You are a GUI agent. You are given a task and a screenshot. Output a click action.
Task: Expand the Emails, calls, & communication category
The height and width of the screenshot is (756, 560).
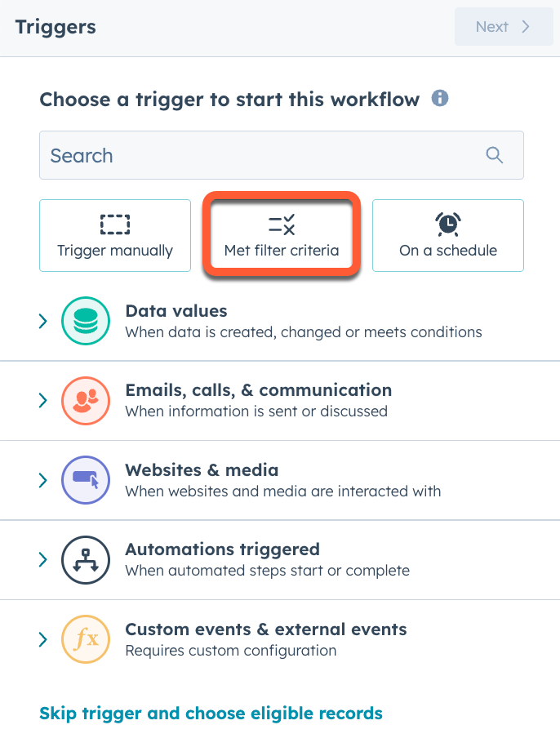tap(42, 401)
